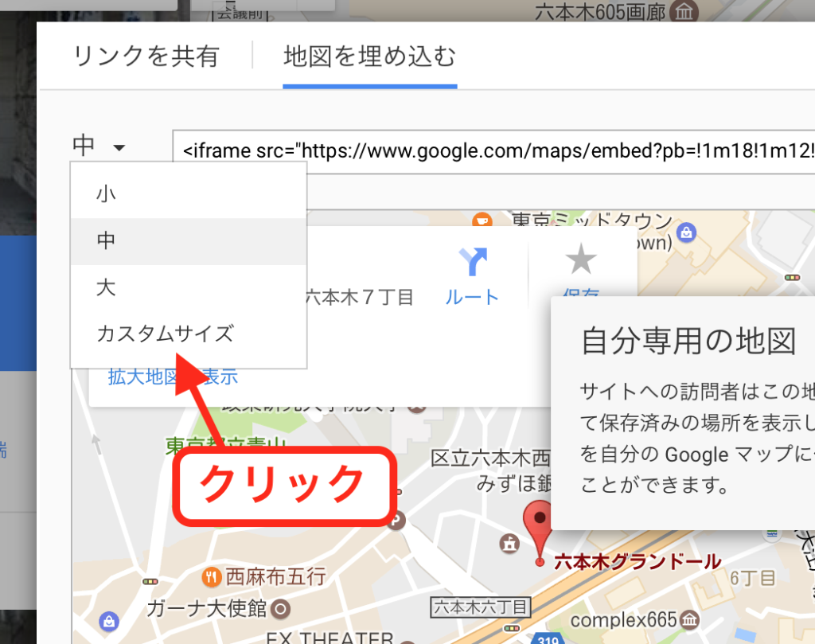Viewport: 815px width, 644px height.
Task: Click the 保存 star icon
Action: [x=580, y=260]
